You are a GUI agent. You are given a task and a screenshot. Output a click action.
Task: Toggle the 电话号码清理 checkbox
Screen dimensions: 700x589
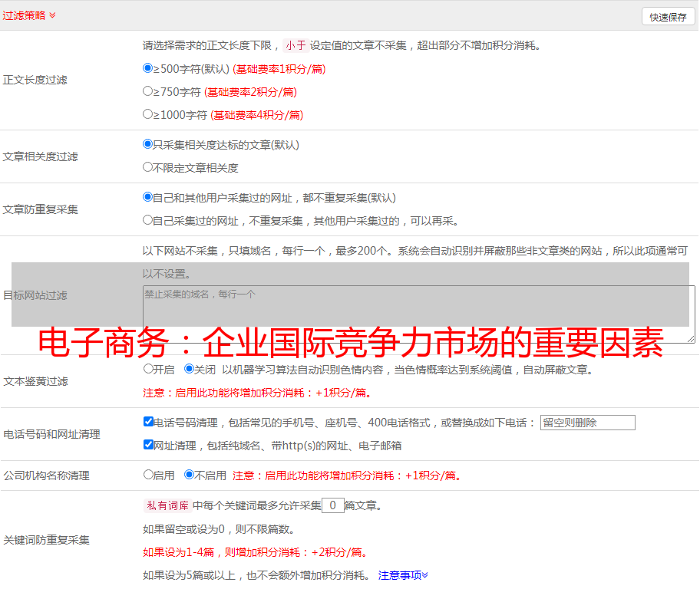point(148,422)
